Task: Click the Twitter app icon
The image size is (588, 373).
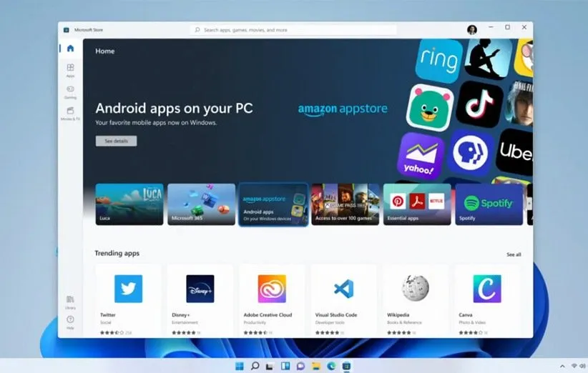Action: tap(128, 289)
